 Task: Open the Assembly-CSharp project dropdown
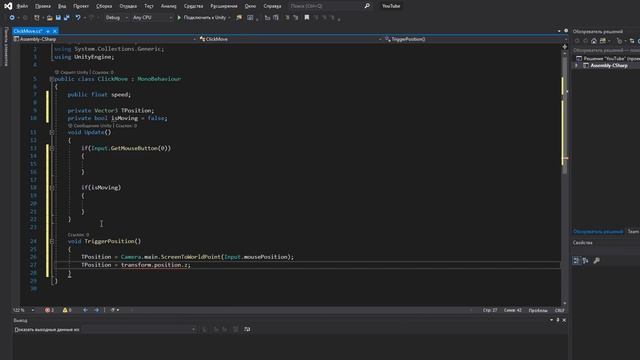(105, 39)
